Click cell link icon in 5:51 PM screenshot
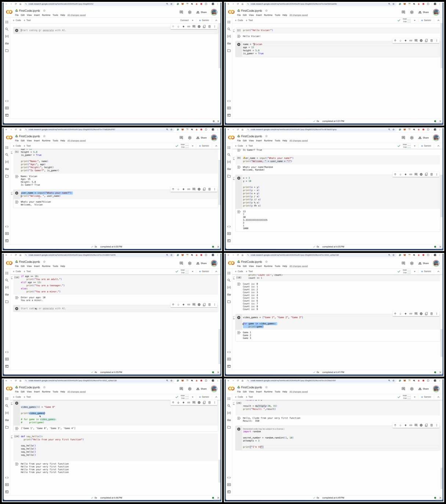The image size is (446, 504). (411, 40)
